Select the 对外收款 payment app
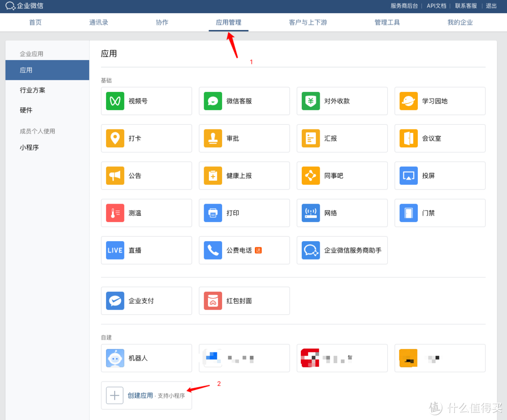This screenshot has width=507, height=420. [x=342, y=101]
